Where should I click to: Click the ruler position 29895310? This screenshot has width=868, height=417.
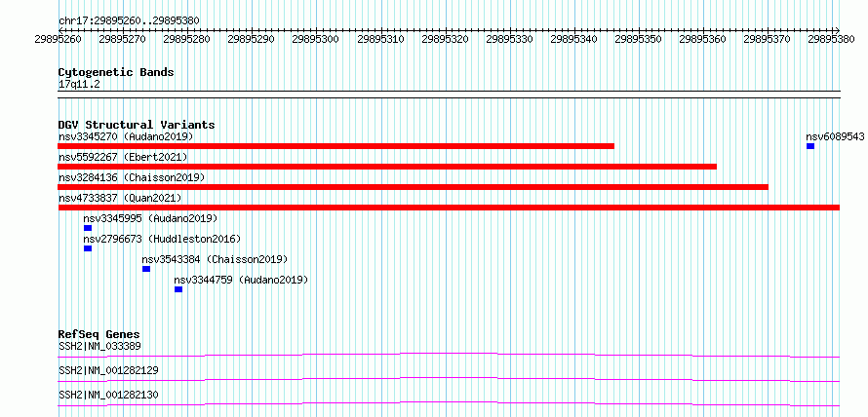(381, 40)
